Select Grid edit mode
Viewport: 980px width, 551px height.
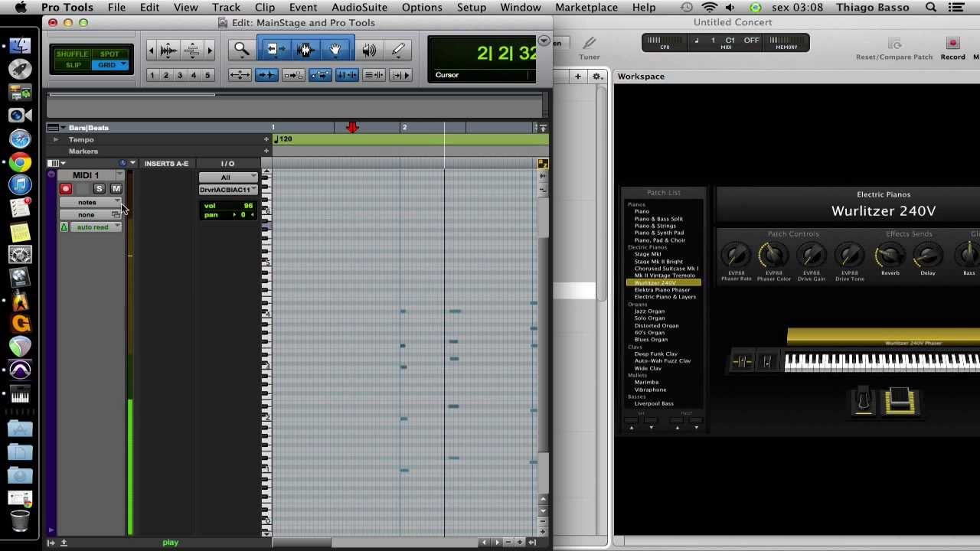(x=110, y=65)
